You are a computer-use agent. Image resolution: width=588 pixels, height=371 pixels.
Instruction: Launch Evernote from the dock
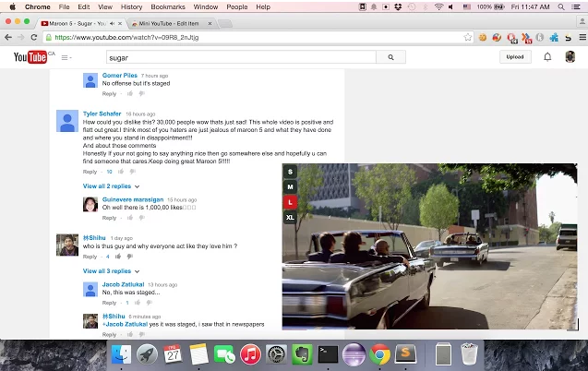301,353
